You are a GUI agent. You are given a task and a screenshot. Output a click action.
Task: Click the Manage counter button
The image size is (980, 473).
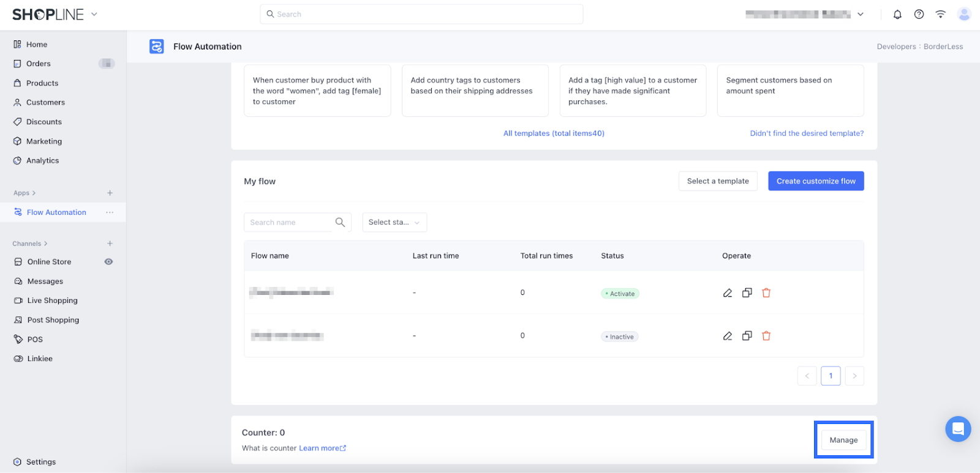(843, 440)
